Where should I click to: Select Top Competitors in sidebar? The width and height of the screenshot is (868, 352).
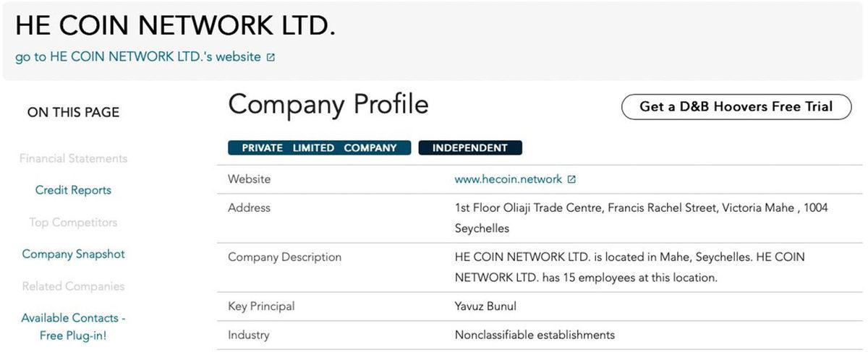pyautogui.click(x=73, y=222)
